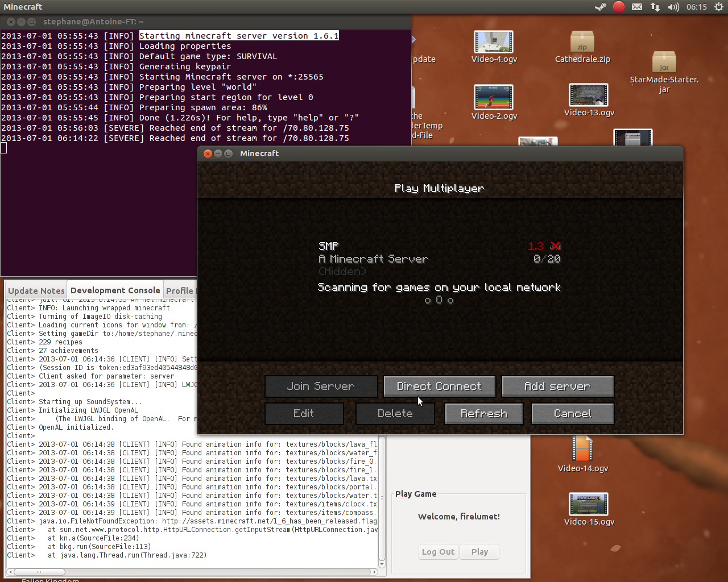Click the launcher Log Out button
The height and width of the screenshot is (582, 728).
[438, 552]
